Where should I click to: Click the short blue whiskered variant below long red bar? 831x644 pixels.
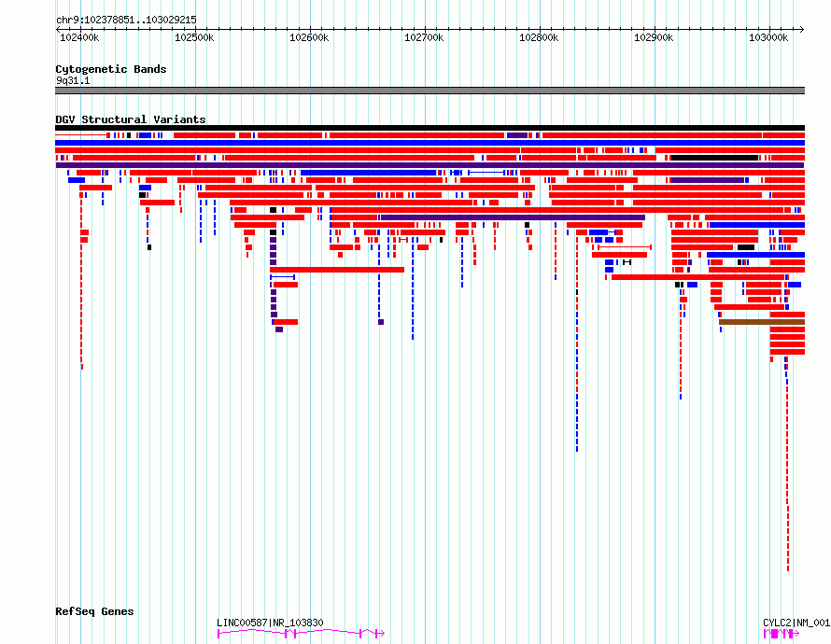pos(283,277)
